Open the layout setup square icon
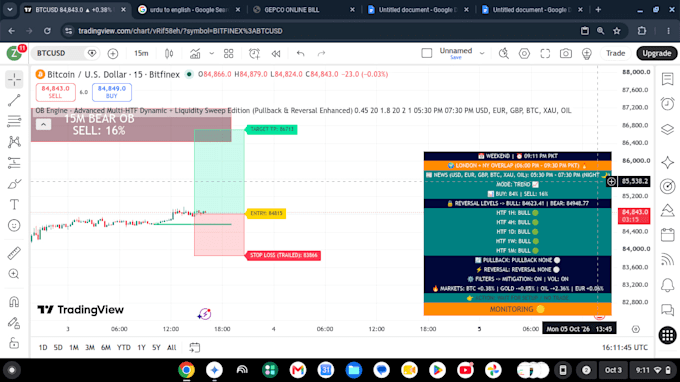Image resolution: width=680 pixels, height=382 pixels. coord(427,53)
